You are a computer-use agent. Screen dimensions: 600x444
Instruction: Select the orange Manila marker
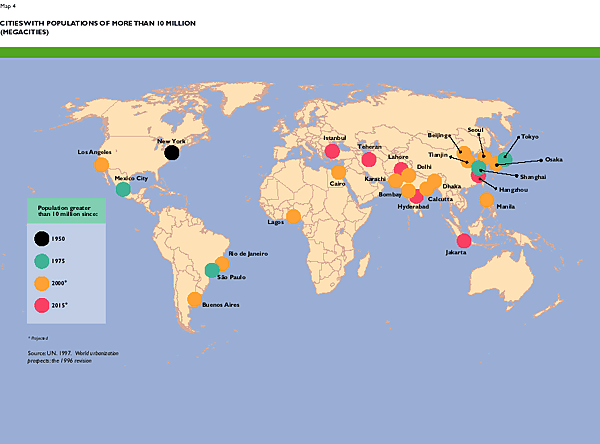point(486,200)
